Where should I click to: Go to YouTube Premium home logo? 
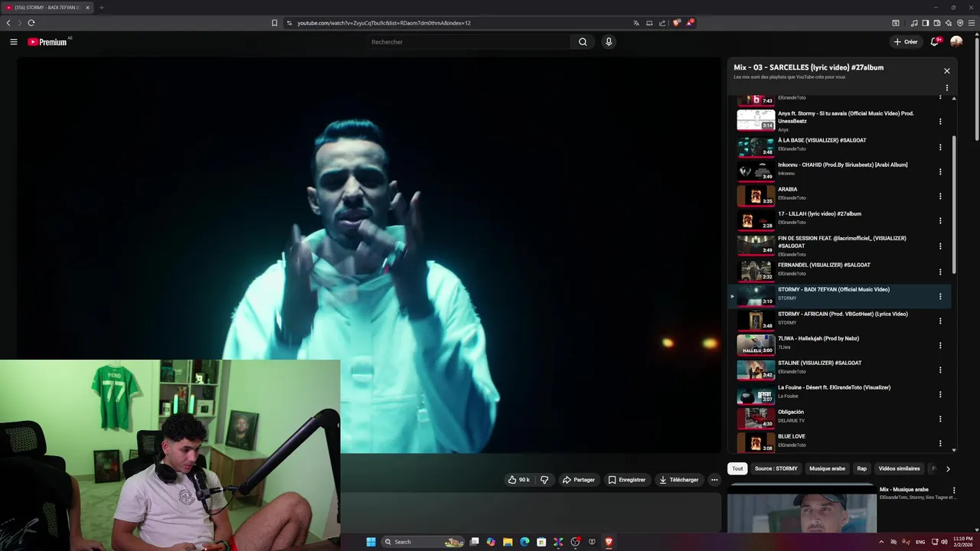48,42
